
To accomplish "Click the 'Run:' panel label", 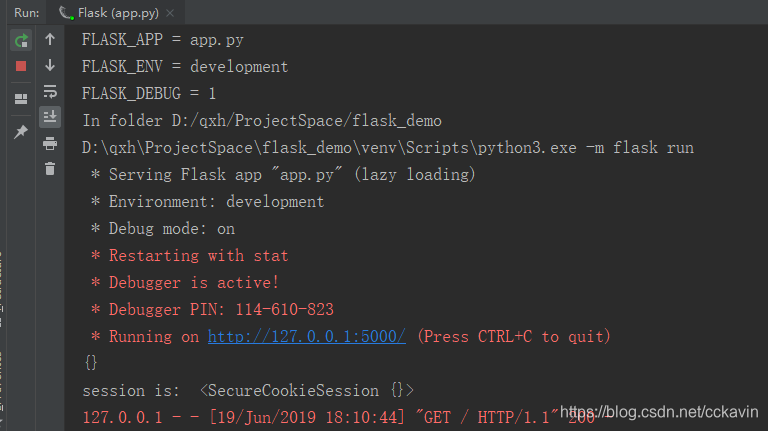I will (27, 13).
